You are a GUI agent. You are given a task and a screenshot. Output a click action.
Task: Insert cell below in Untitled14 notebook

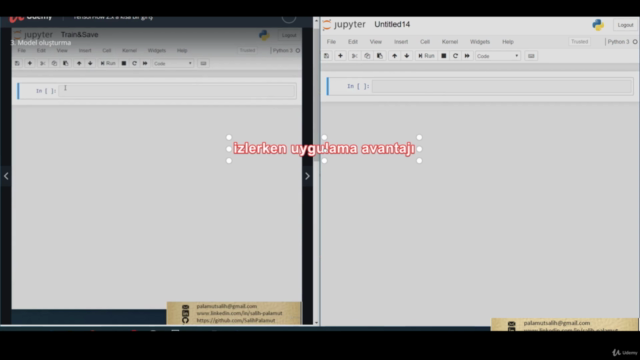pyautogui.click(x=340, y=56)
